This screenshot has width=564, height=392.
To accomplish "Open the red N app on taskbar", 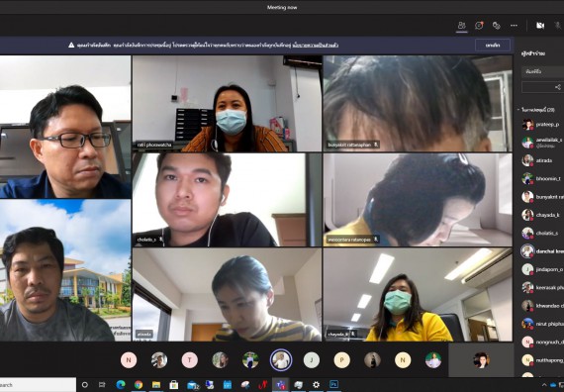I will (263, 385).
